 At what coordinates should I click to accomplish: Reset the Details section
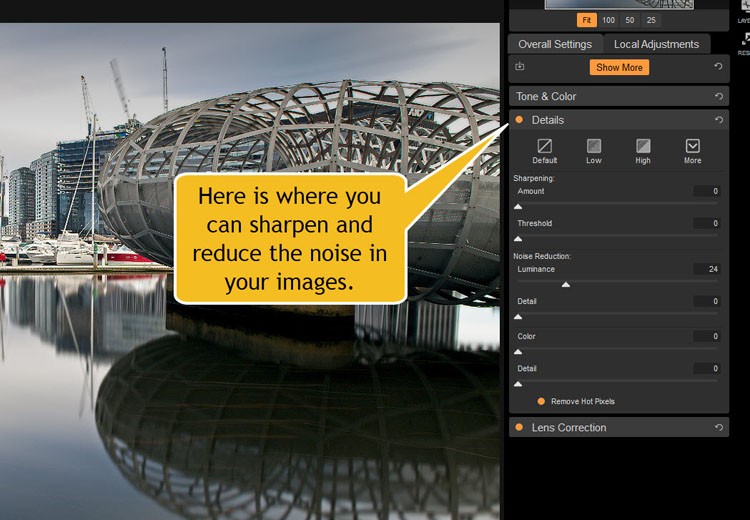(x=718, y=120)
